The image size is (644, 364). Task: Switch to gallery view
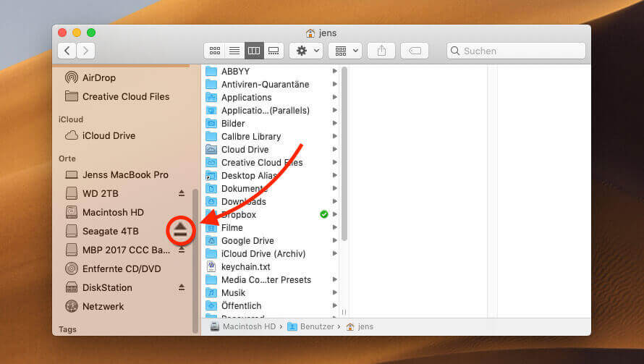click(274, 51)
